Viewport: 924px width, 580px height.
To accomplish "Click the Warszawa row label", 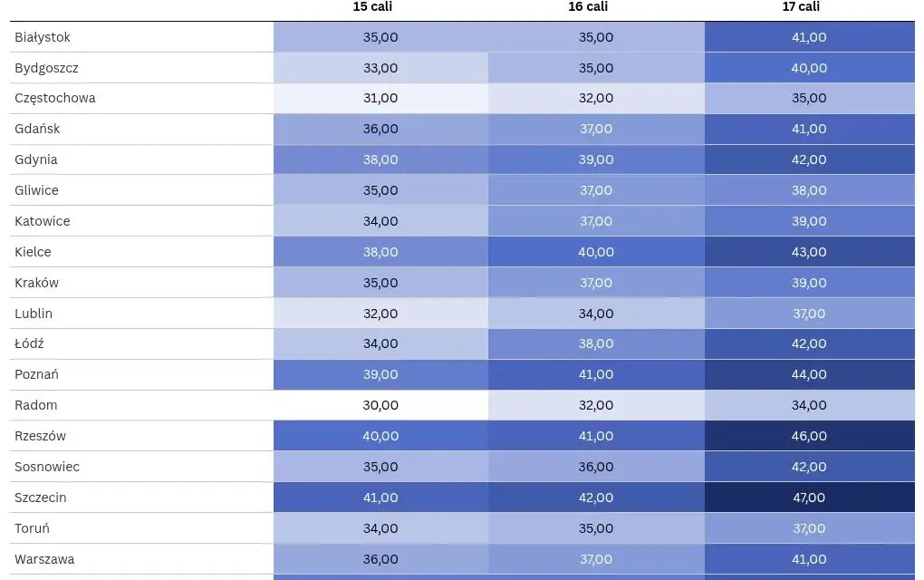I will click(x=44, y=559).
